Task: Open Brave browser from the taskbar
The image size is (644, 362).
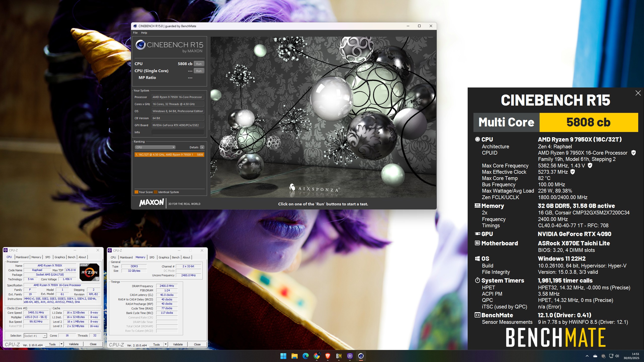Action: click(328, 356)
